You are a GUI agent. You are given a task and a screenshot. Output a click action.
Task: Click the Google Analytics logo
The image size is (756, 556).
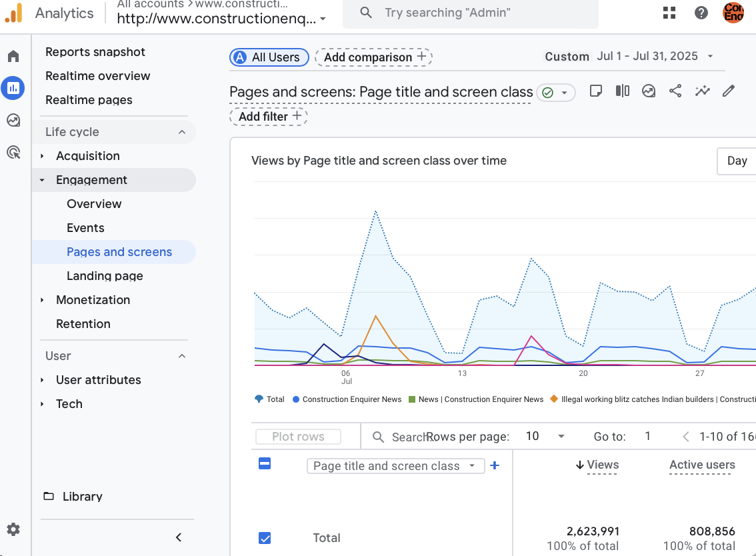click(x=14, y=13)
